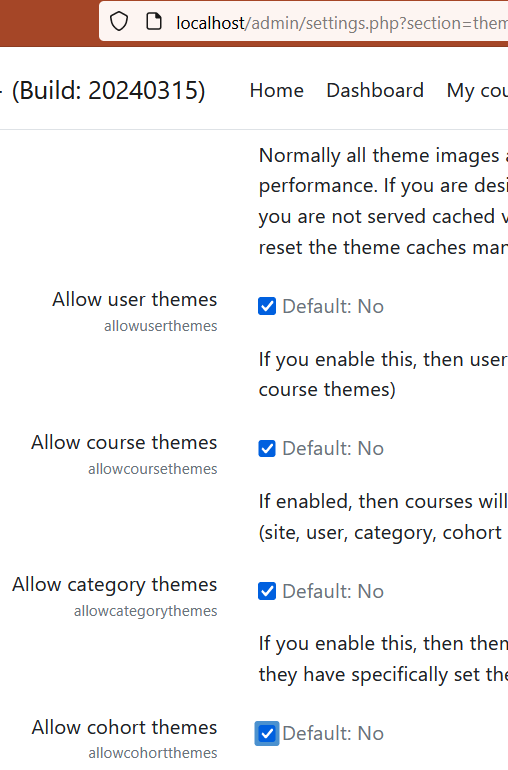This screenshot has width=508, height=770.
Task: Toggle the Allow course themes checkbox
Action: (267, 448)
